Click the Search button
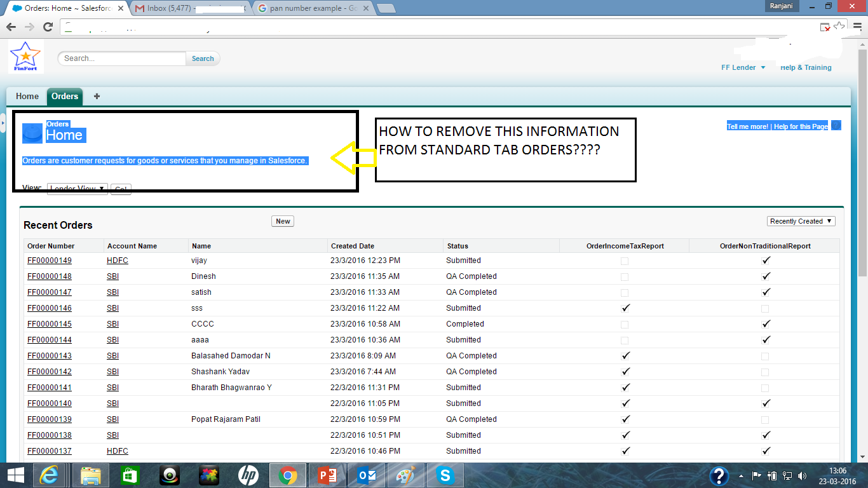 click(203, 58)
